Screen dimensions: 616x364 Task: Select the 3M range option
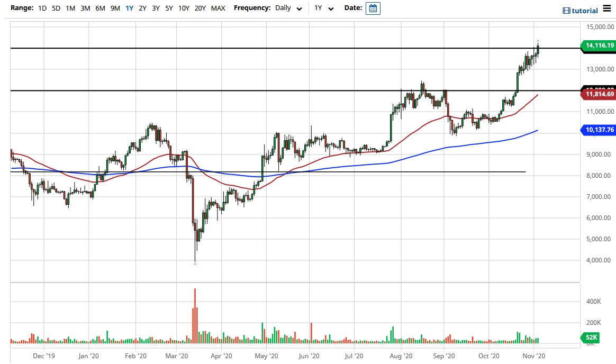click(85, 8)
